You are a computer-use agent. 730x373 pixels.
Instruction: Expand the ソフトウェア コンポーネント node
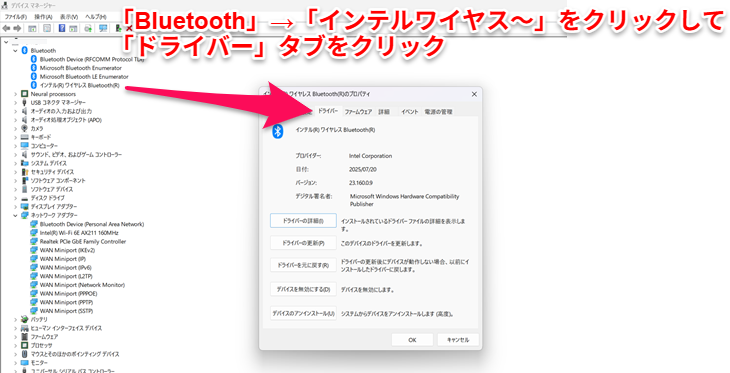[x=15, y=181]
